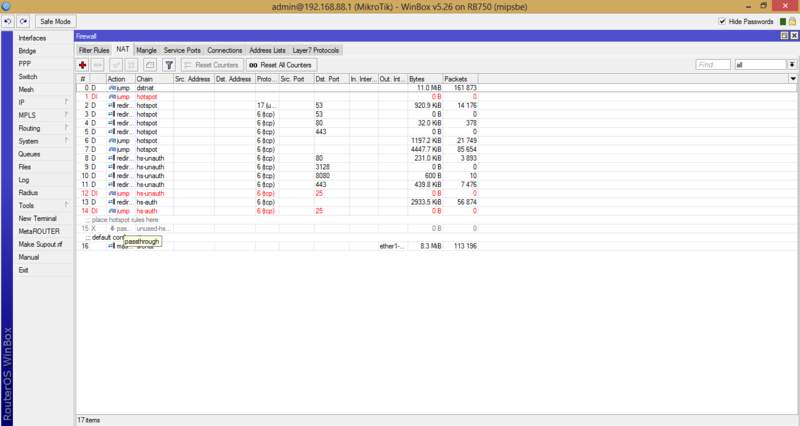This screenshot has height=426, width=800.
Task: Select the NAT tab
Action: (x=122, y=49)
